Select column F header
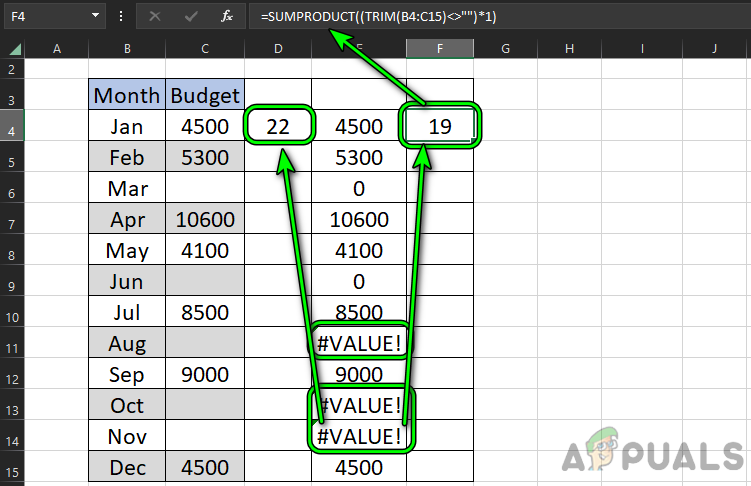Image resolution: width=751 pixels, height=486 pixels. 440,49
